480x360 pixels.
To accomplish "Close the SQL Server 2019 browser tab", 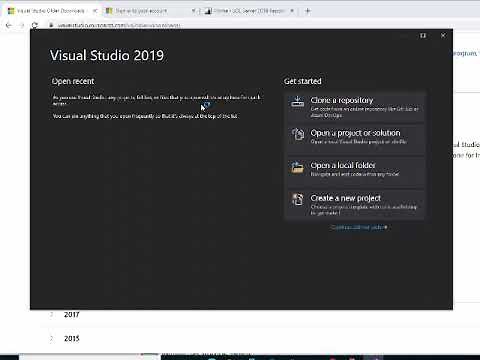I will pyautogui.click(x=292, y=11).
